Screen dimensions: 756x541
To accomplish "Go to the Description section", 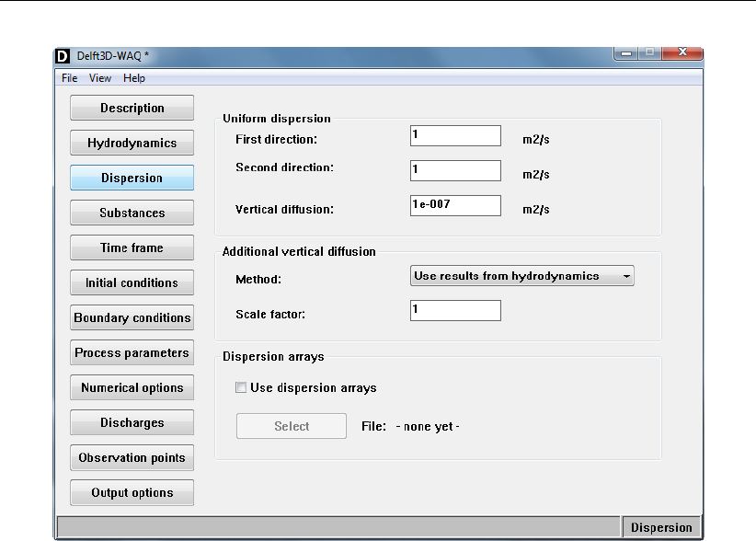I will pos(132,108).
